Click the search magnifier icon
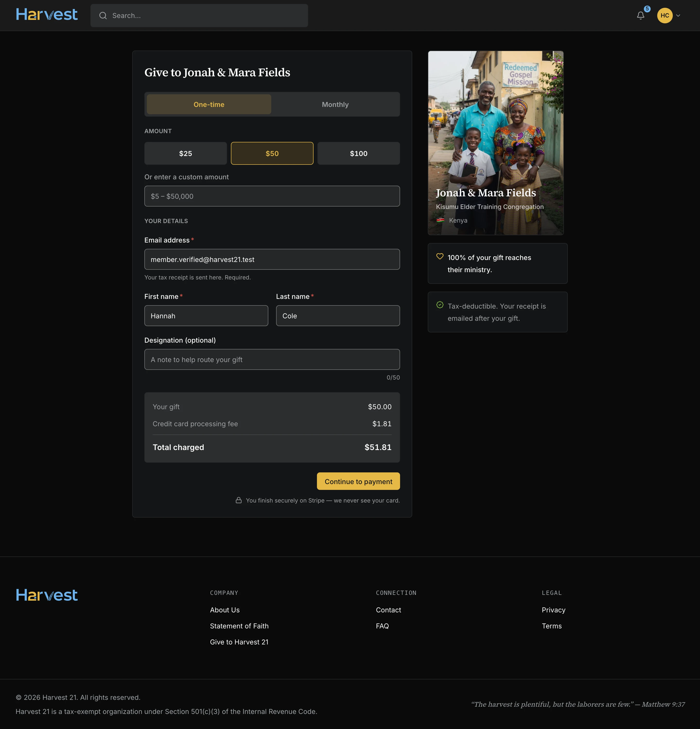The width and height of the screenshot is (700, 729). tap(103, 16)
